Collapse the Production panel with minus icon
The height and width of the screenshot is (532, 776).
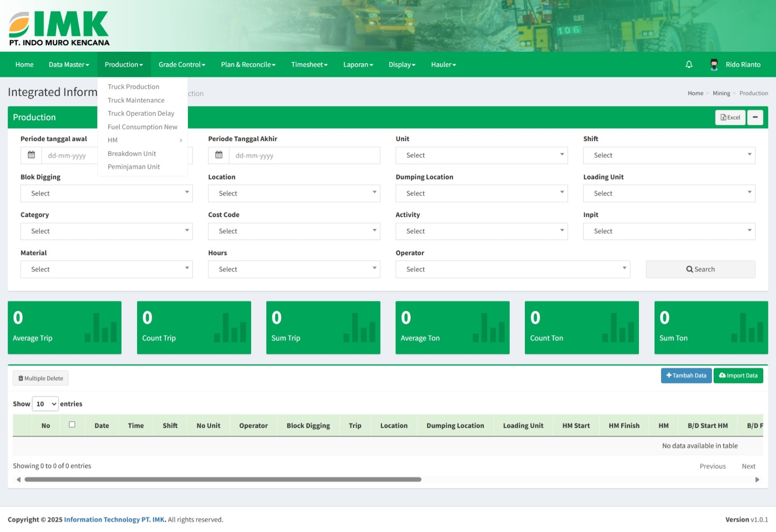click(755, 117)
